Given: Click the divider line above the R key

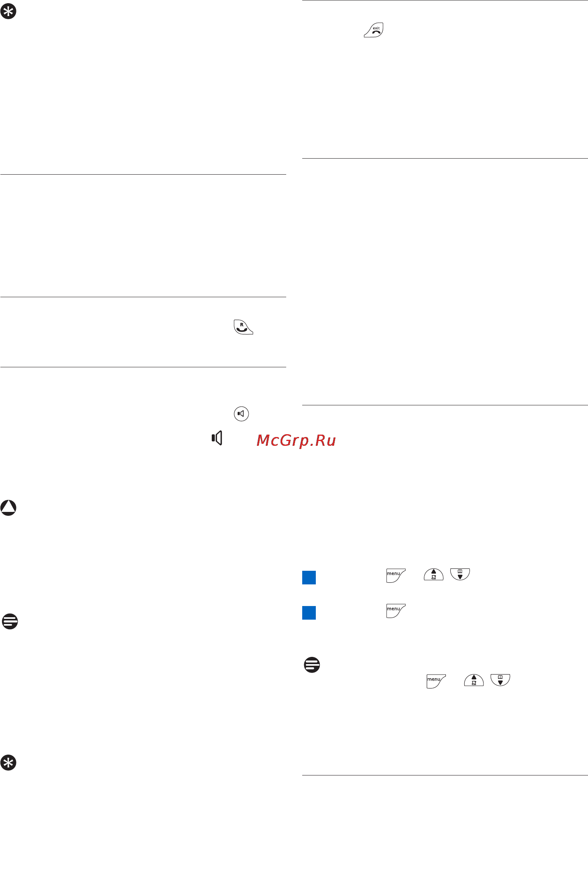Looking at the screenshot, I should point(143,297).
